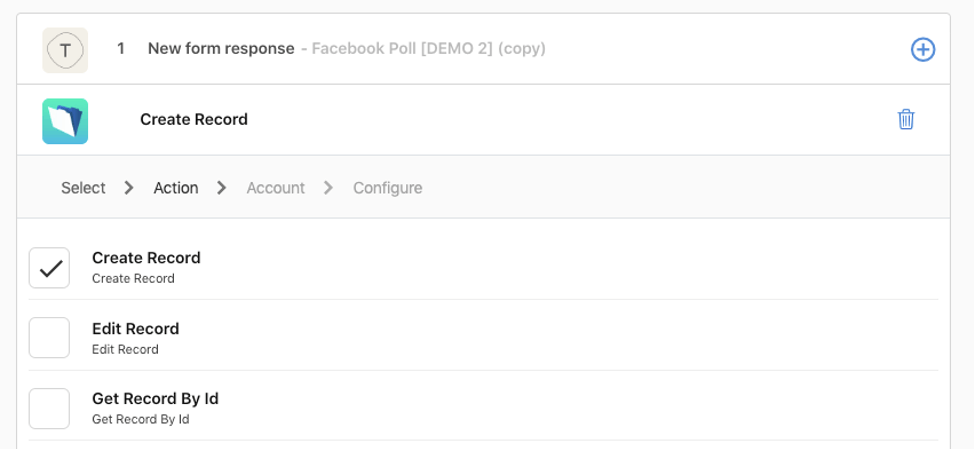The height and width of the screenshot is (449, 974).
Task: Check the Get Record By Id box
Action: [50, 409]
